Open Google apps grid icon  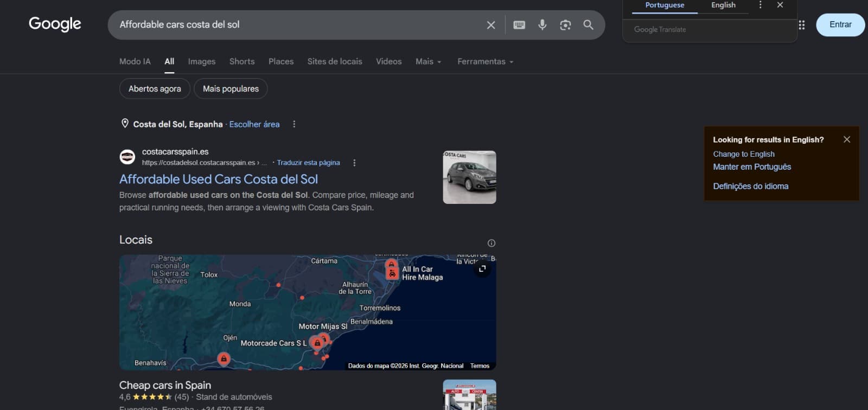tap(802, 25)
